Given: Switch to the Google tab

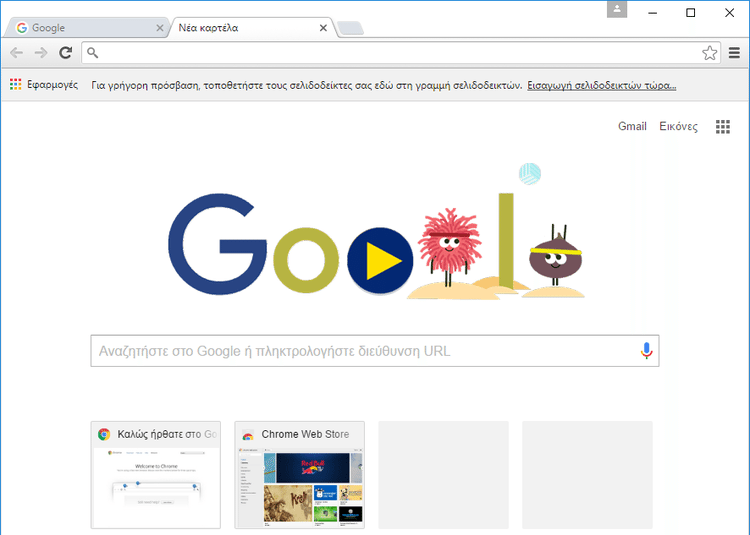Looking at the screenshot, I should tap(85, 28).
